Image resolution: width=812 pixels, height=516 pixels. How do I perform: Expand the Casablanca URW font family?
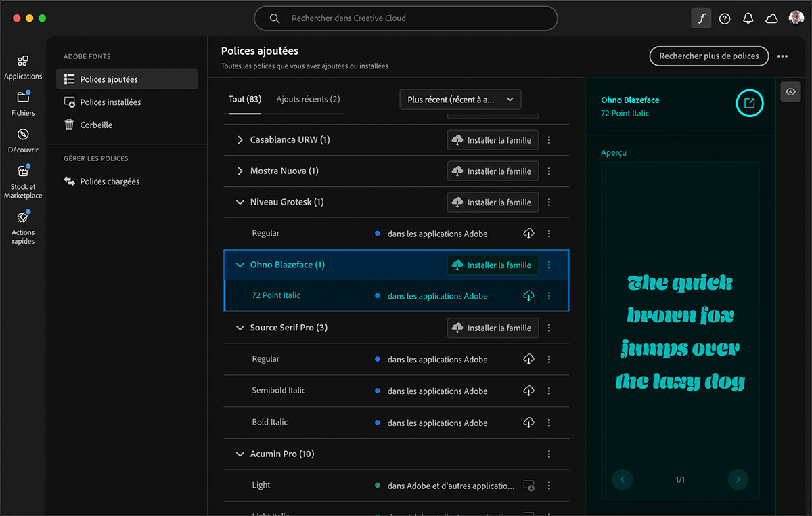coord(239,140)
